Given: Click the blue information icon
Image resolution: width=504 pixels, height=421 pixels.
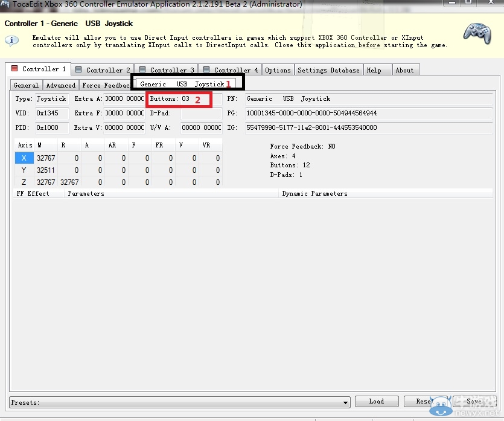Looking at the screenshot, I should [11, 40].
